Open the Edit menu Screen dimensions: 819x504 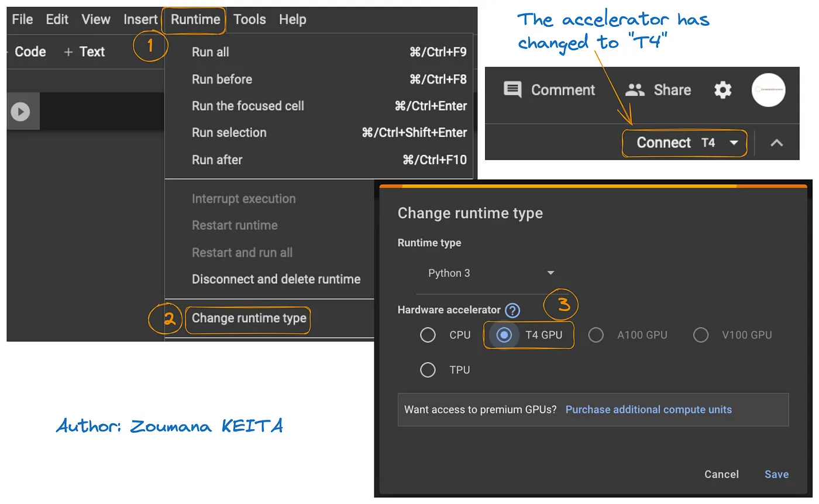click(x=57, y=19)
